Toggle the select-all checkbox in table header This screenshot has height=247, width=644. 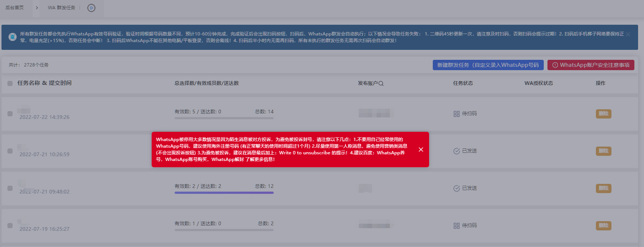(10, 83)
